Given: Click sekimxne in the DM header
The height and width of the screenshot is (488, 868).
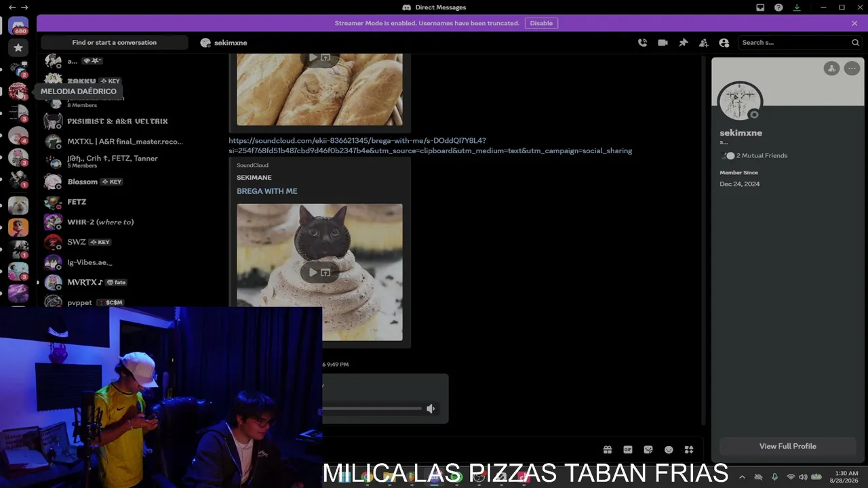Looking at the screenshot, I should (x=231, y=43).
